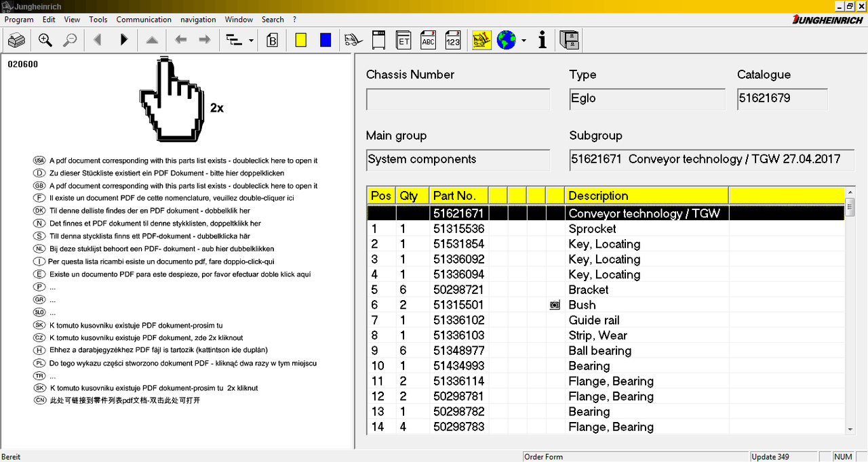Click the Strip, Wear description cell
Screen dimensions: 868x462
coord(647,335)
